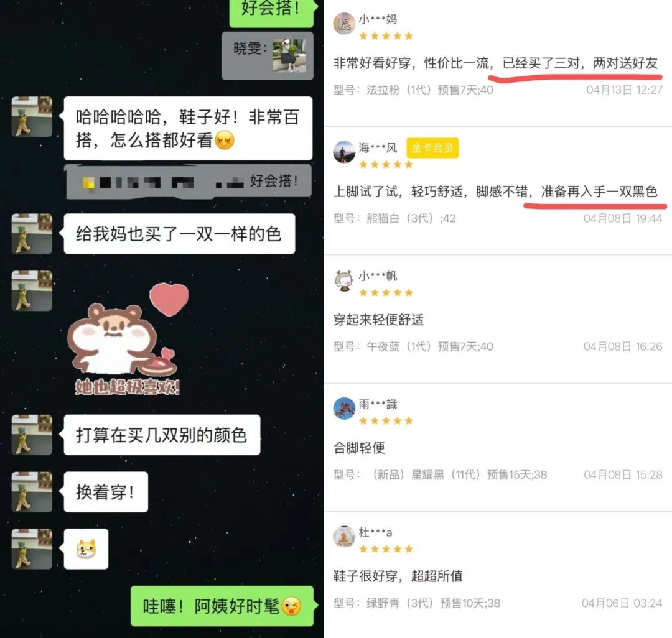Viewport: 672px width, 638px height.
Task: Open reviewer 雨***識 avatar
Action: point(344,409)
